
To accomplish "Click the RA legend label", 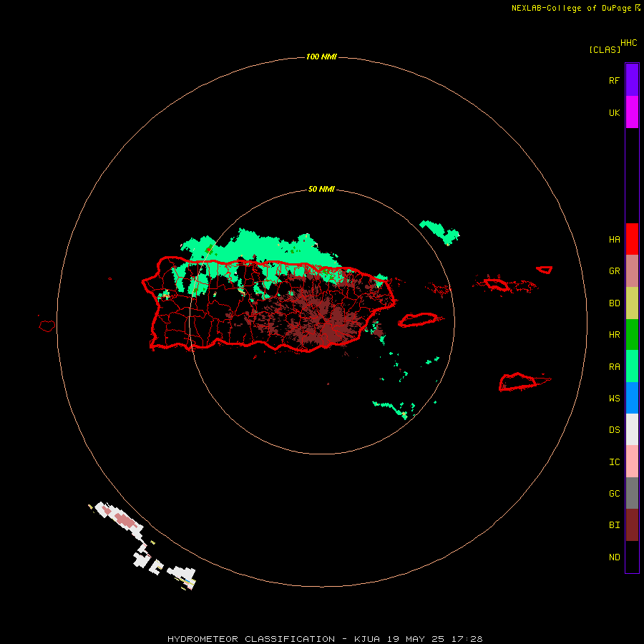I will click(614, 366).
